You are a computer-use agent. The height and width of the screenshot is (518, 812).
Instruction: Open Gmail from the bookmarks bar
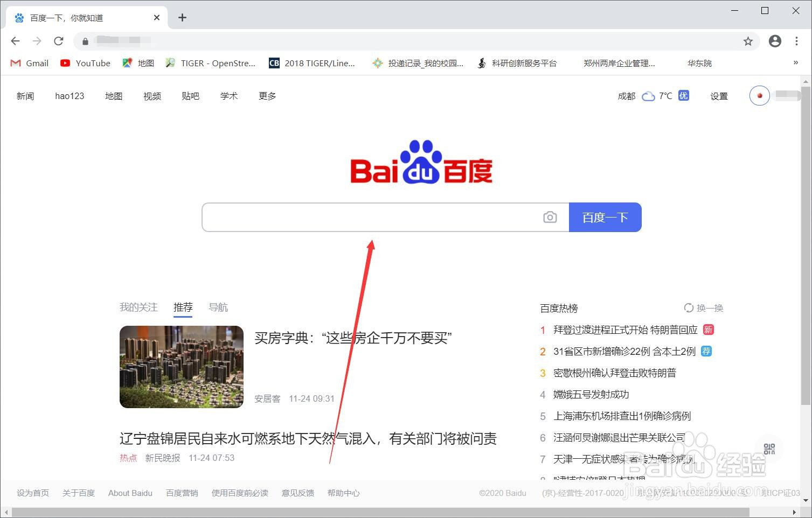[x=29, y=63]
